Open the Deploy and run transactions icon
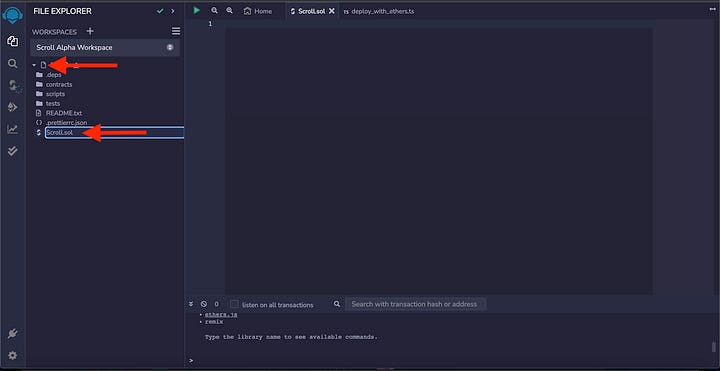720x371 pixels. [12, 107]
